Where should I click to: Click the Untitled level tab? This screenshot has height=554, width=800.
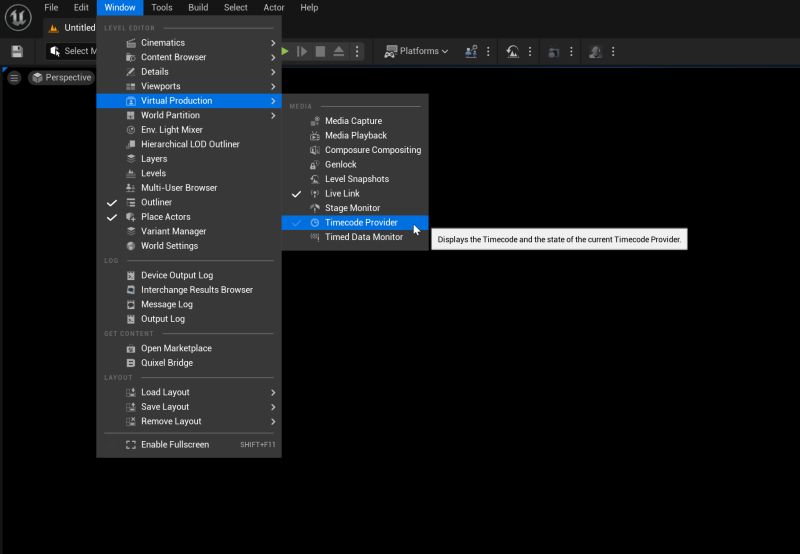point(72,28)
